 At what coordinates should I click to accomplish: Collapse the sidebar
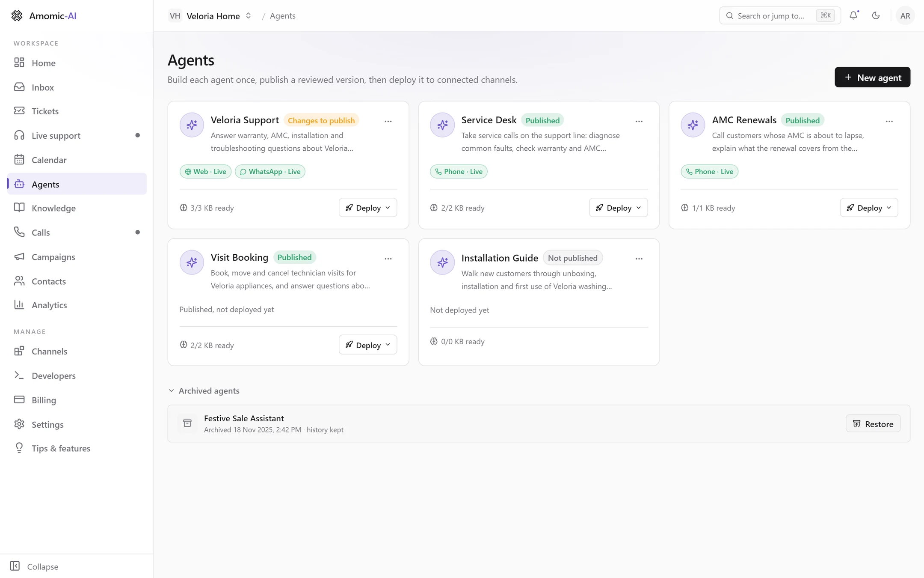pos(34,566)
